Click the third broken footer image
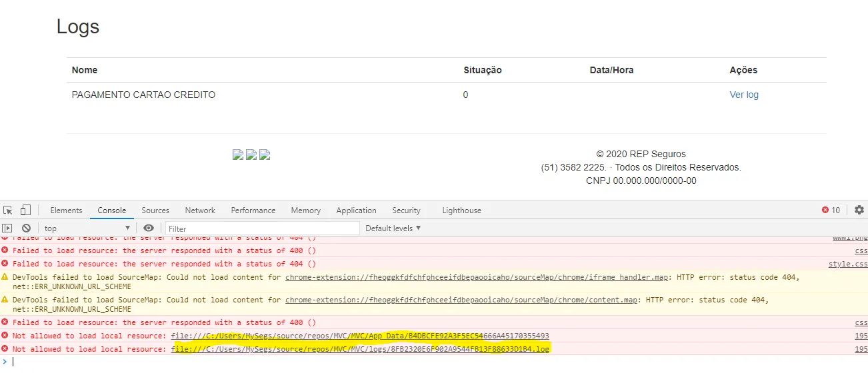 265,155
